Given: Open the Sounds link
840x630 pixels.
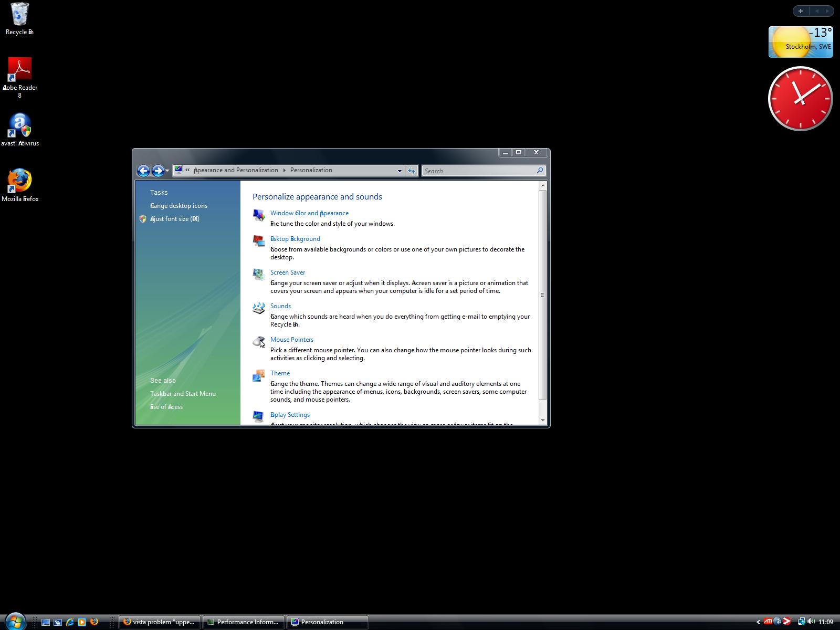Looking at the screenshot, I should click(x=280, y=306).
